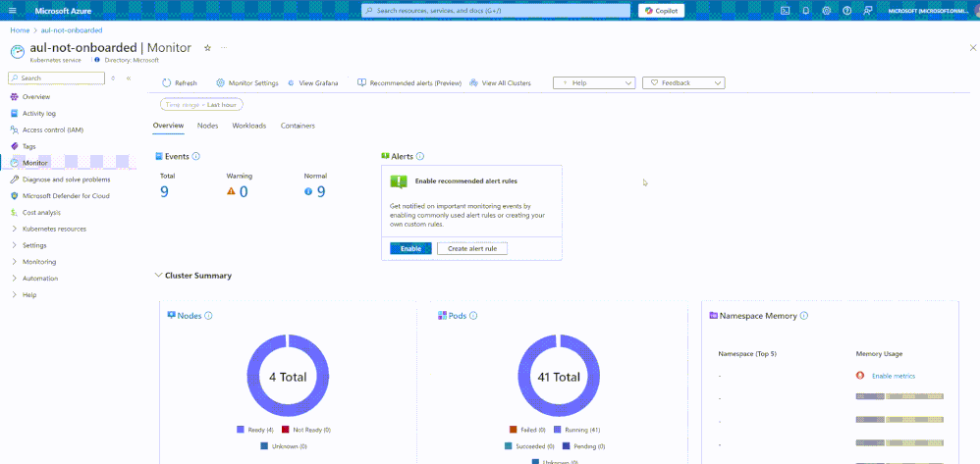Switch to the Overview tab
The height and width of the screenshot is (464, 980).
(168, 126)
